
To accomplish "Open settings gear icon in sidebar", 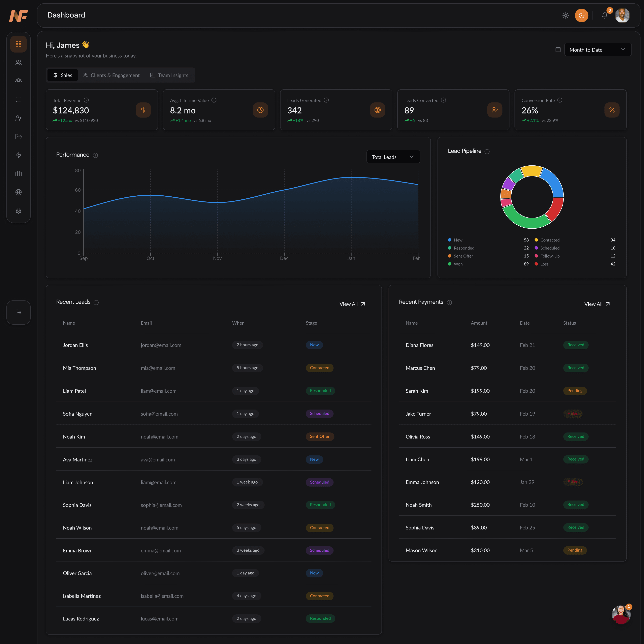I will tap(18, 211).
